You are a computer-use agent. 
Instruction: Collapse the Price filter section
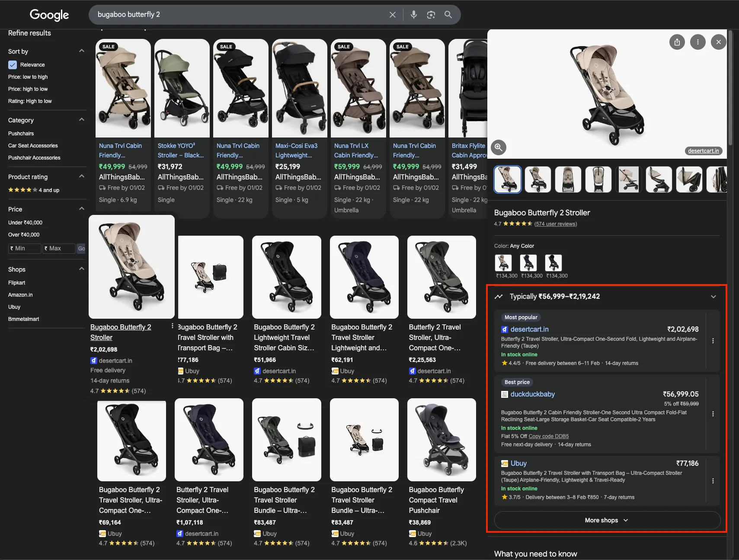point(82,209)
